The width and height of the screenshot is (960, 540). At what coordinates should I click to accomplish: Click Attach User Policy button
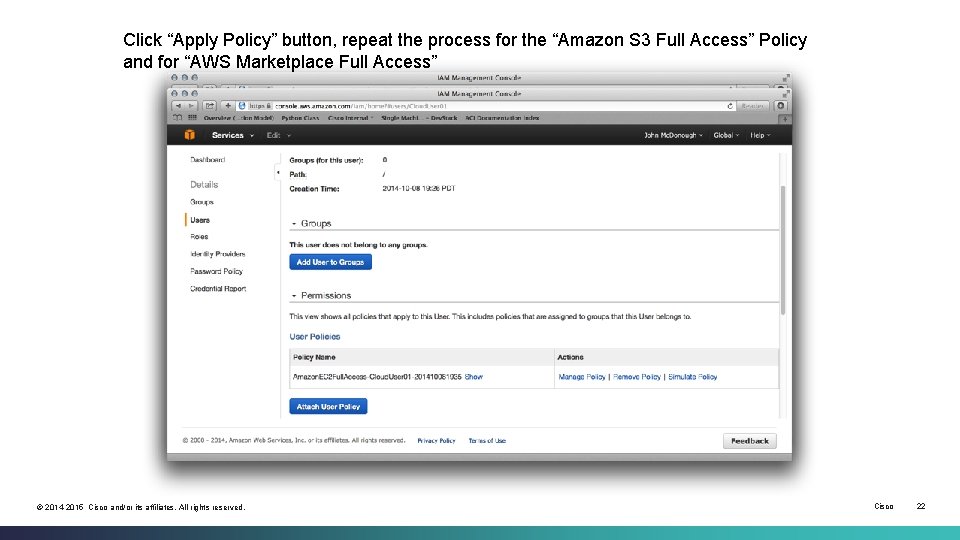(x=328, y=407)
